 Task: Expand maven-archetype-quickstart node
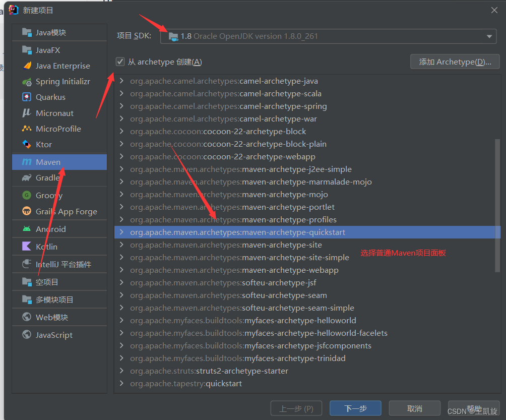[121, 232]
